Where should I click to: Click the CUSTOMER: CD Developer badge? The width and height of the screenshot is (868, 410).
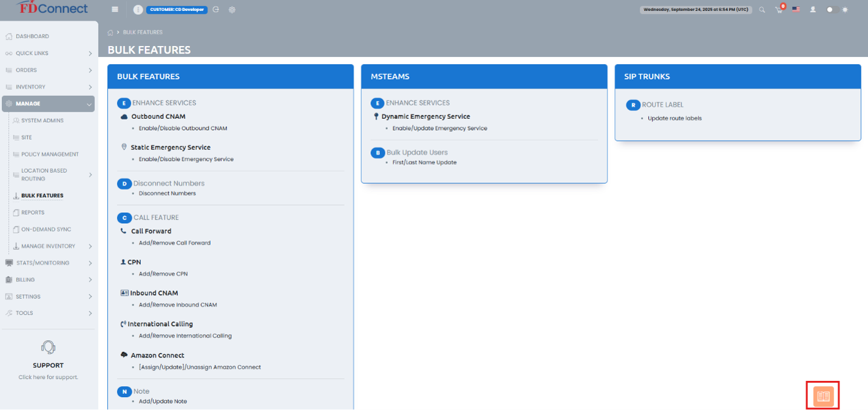(177, 10)
